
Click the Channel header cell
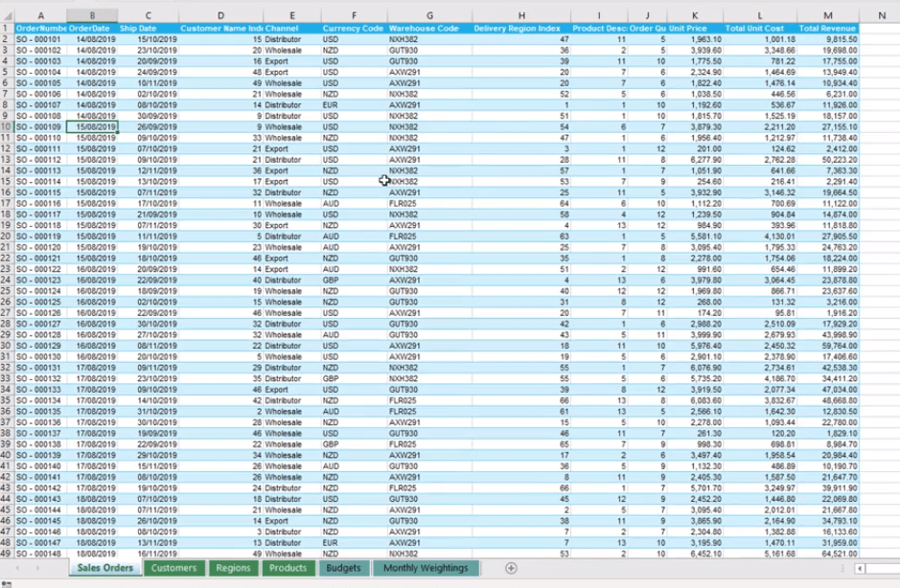[292, 28]
